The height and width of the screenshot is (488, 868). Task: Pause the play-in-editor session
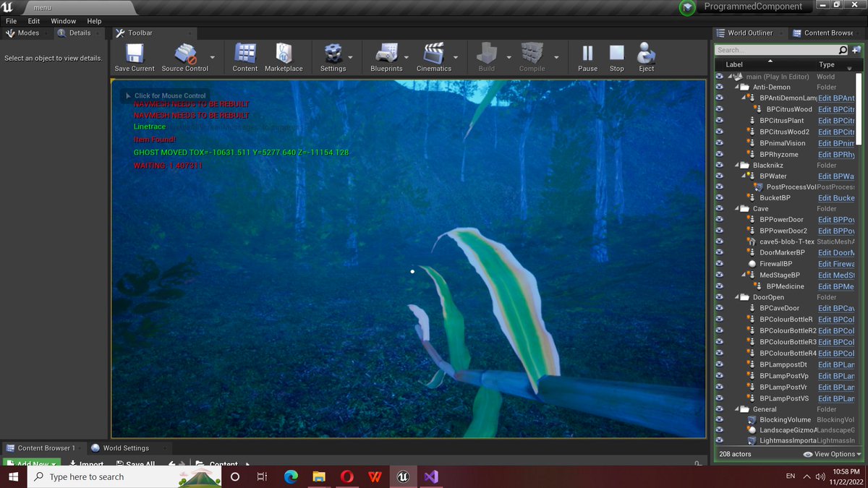click(587, 53)
